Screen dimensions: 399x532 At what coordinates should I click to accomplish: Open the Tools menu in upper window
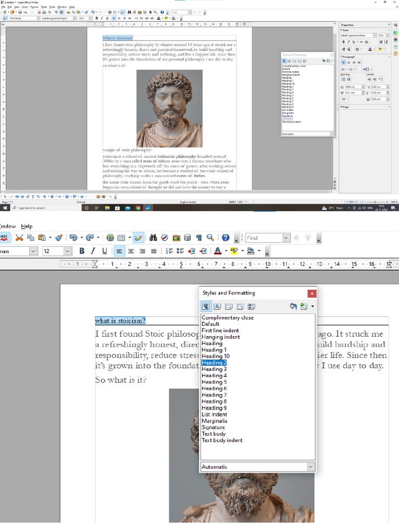(x=52, y=7)
